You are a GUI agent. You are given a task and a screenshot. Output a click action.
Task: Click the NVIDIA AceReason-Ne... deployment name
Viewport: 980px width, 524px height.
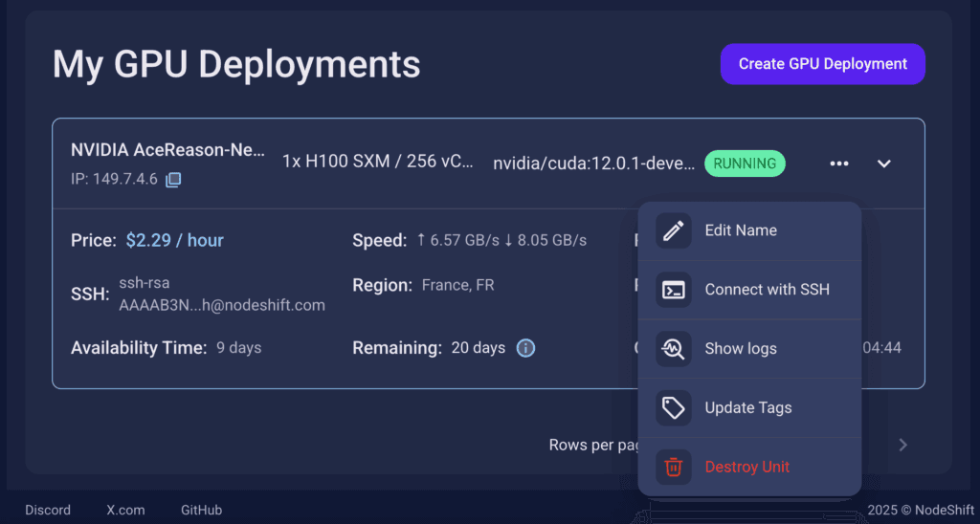tap(167, 150)
